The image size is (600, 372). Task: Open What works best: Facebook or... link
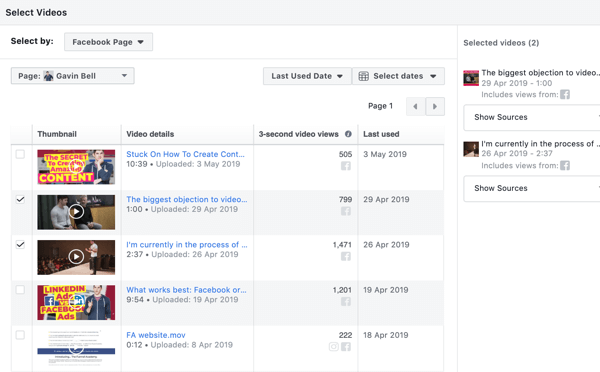[186, 290]
